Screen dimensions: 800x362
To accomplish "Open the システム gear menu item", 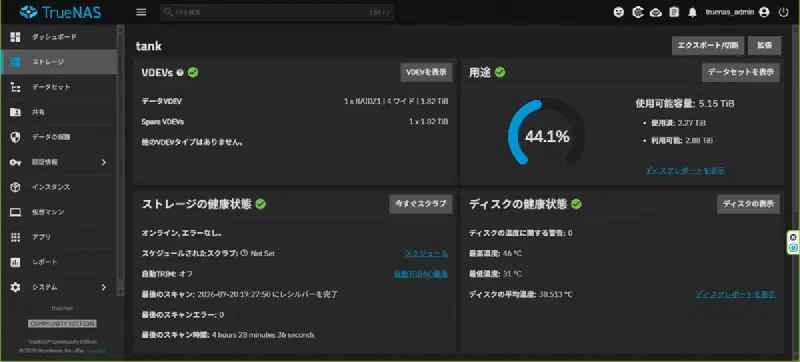I will click(x=59, y=288).
